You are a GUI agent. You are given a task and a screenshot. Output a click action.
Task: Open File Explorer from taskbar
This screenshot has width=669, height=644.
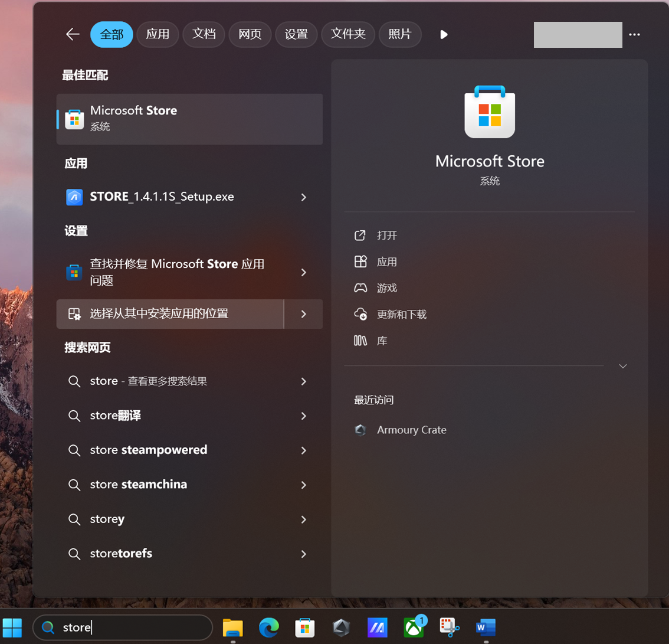233,627
